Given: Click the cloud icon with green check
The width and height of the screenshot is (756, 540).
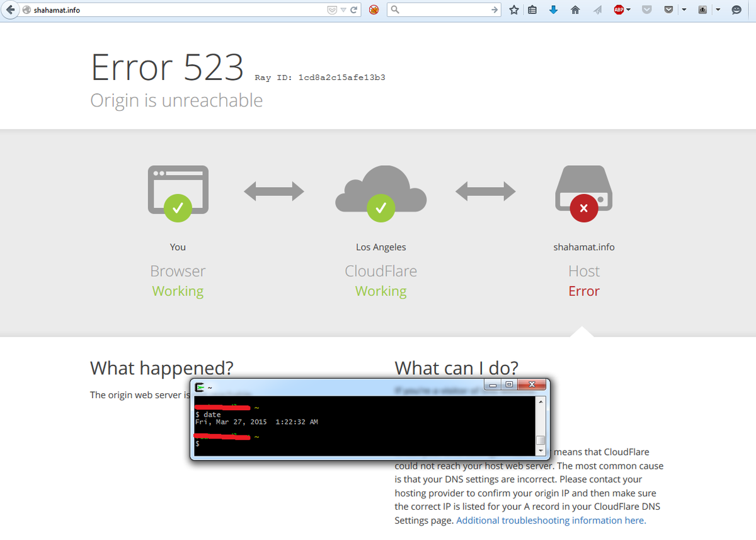Looking at the screenshot, I should coord(381,193).
